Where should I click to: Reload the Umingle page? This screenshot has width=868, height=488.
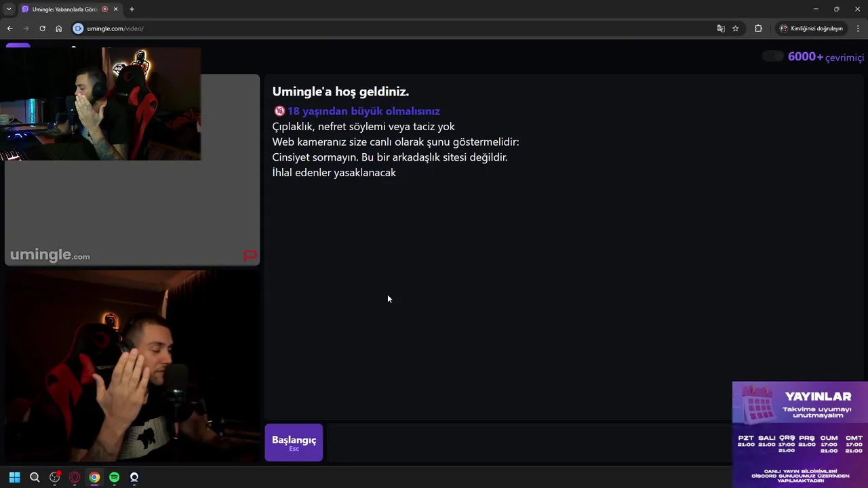[x=42, y=28]
